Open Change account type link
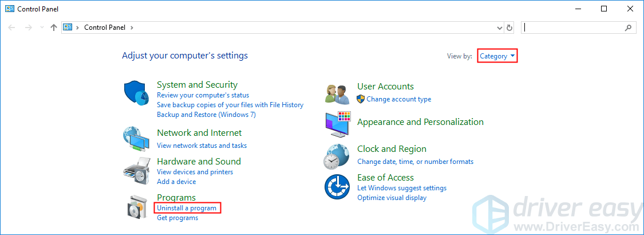 pyautogui.click(x=398, y=99)
